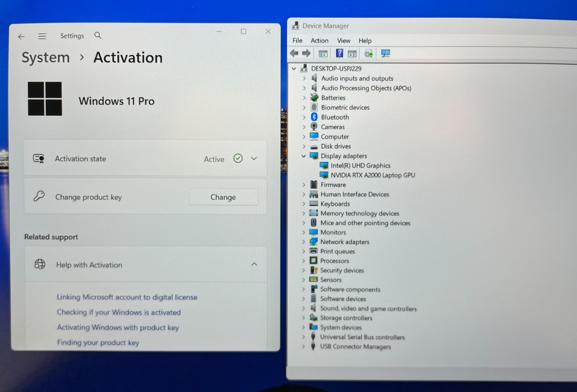Click the Batteries category icon
577x392 pixels.
click(x=314, y=97)
